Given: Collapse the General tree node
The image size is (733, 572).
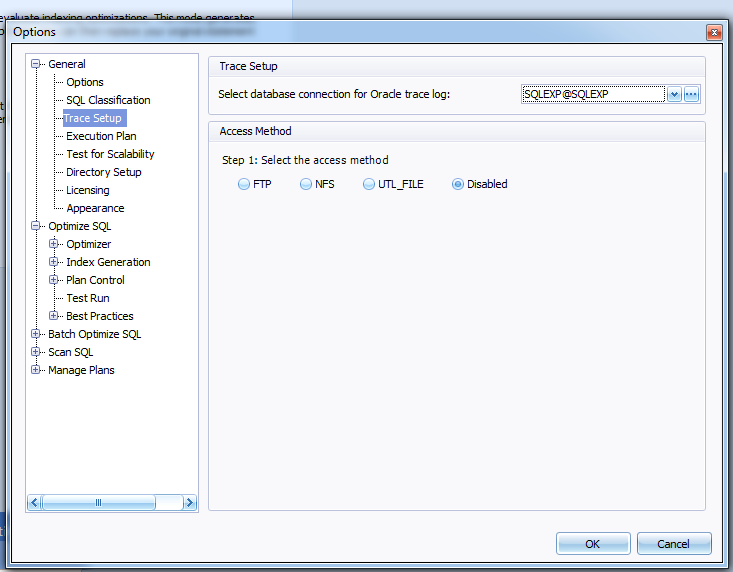Looking at the screenshot, I should (37, 64).
